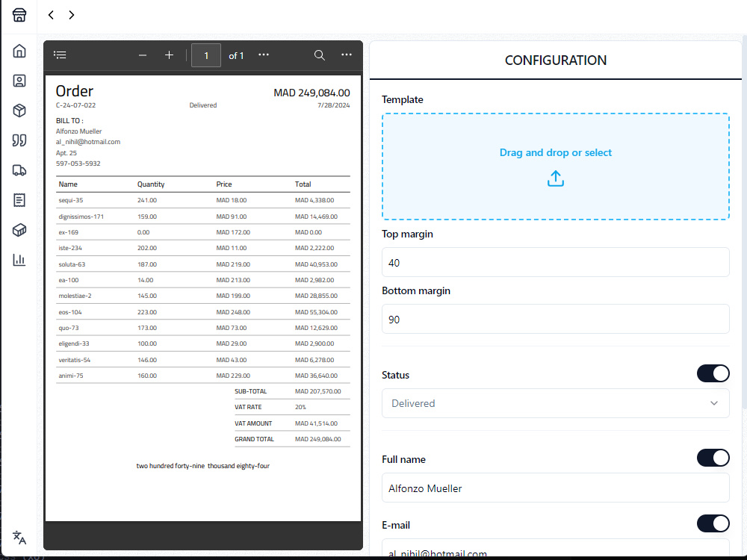747x560 pixels.
Task: Zoom in on the PDF document
Action: pyautogui.click(x=169, y=55)
